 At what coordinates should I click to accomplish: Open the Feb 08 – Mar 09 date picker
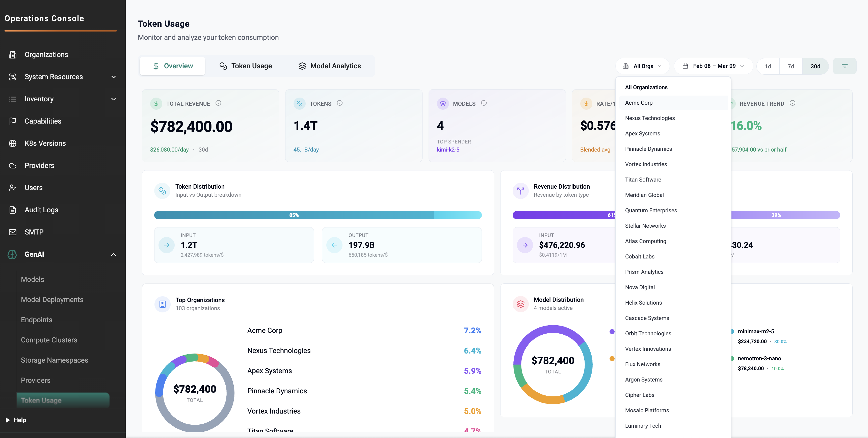point(714,66)
